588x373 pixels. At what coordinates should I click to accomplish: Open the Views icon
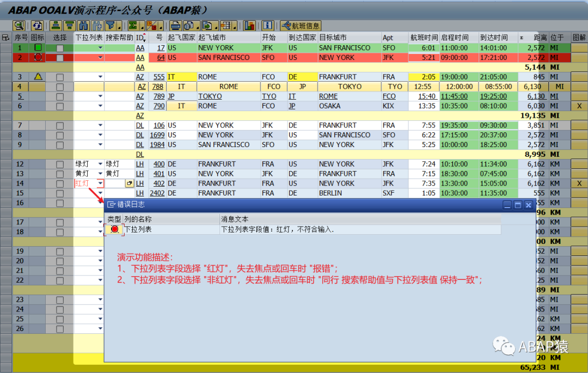coord(188,26)
